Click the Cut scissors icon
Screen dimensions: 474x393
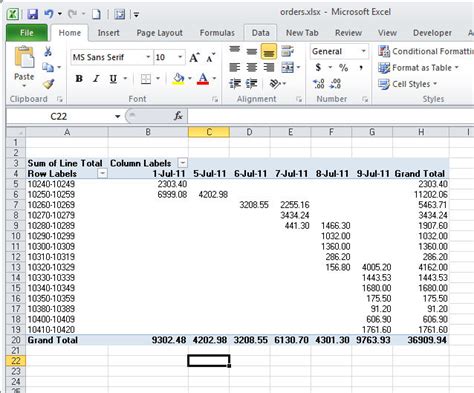click(48, 51)
